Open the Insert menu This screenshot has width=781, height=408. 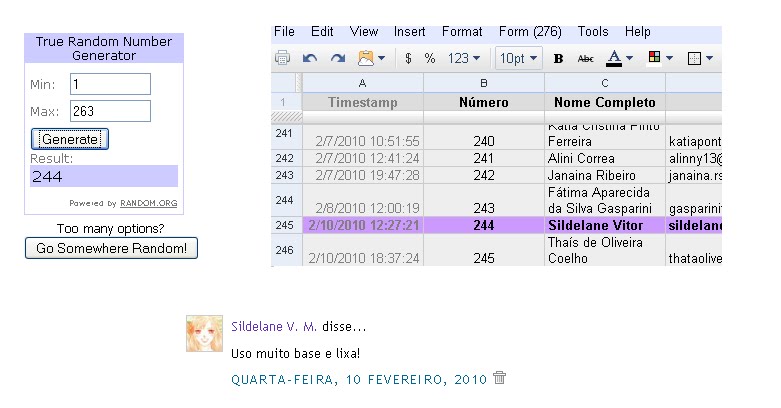[409, 32]
